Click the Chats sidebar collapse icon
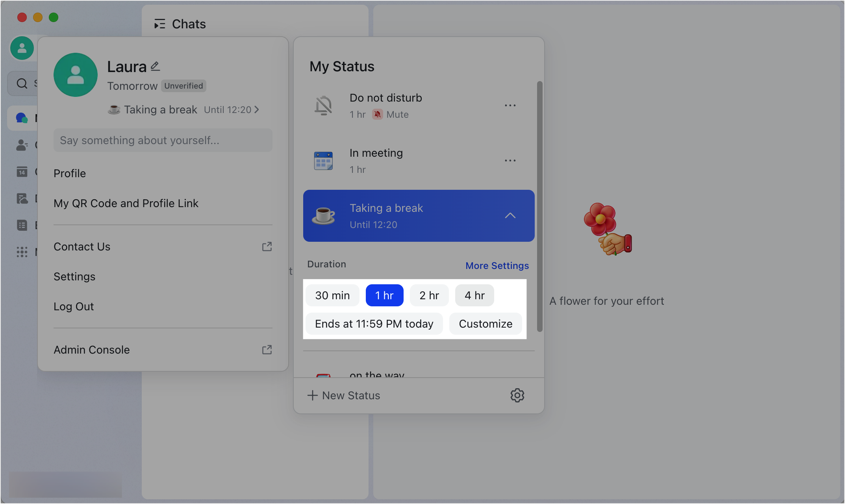The image size is (845, 504). [159, 24]
